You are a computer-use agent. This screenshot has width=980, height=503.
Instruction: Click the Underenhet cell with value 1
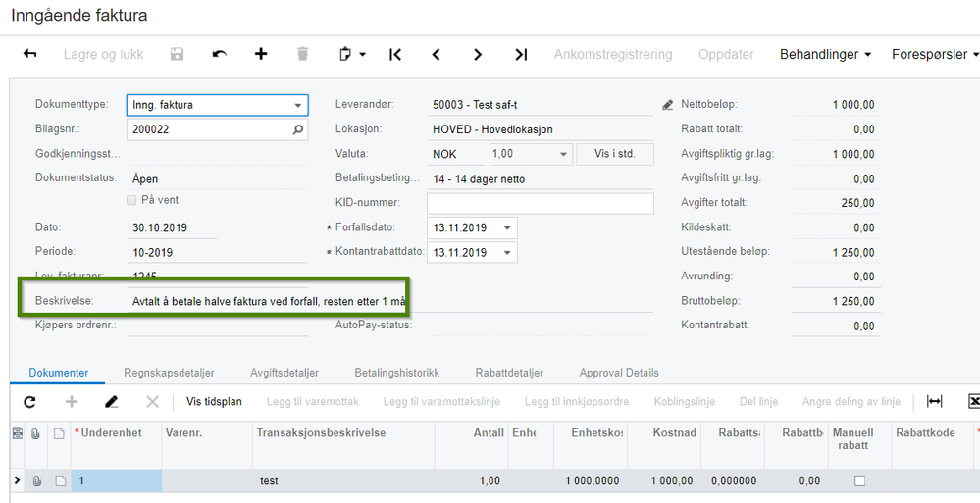[117, 481]
